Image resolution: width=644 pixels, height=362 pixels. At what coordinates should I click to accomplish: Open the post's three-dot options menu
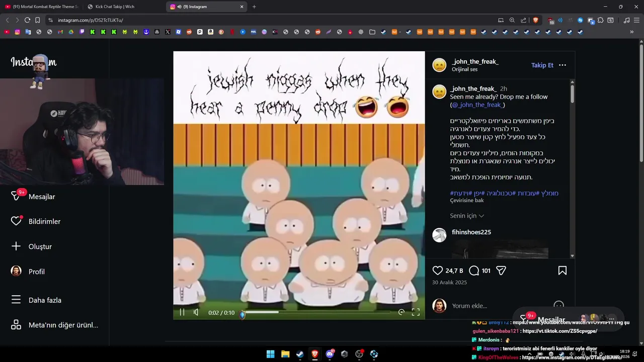(x=562, y=65)
